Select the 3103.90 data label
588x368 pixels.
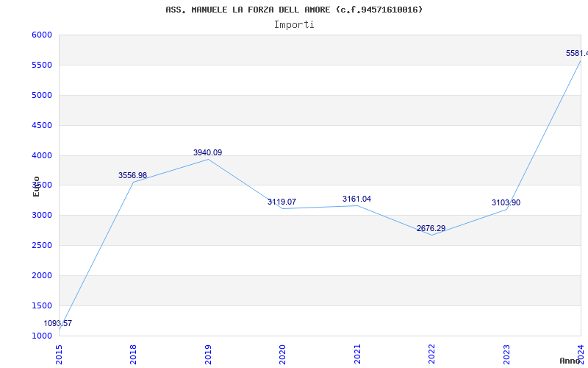click(x=506, y=203)
